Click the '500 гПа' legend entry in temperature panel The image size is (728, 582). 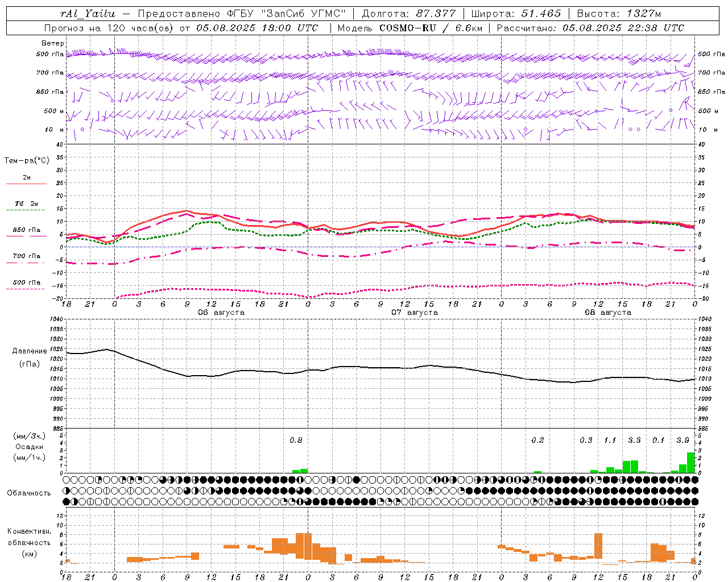(27, 282)
